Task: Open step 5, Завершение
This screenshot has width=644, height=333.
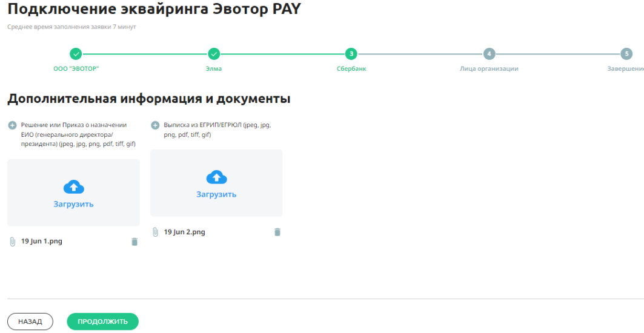Action: [626, 54]
